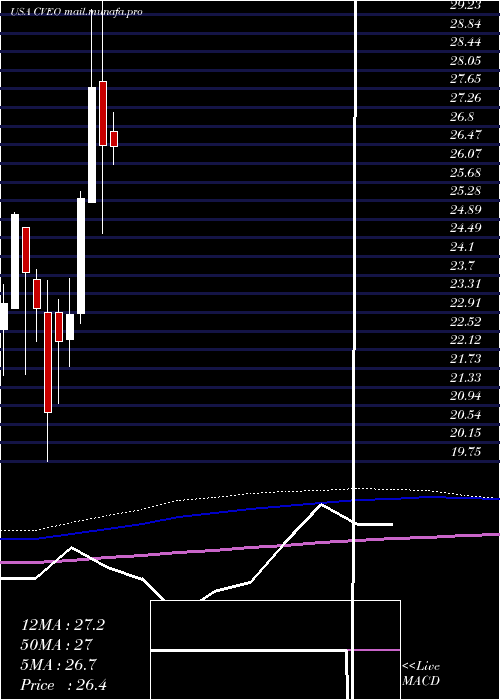Click the 26.47 price axis label
The height and width of the screenshot is (700, 500).
point(465,135)
